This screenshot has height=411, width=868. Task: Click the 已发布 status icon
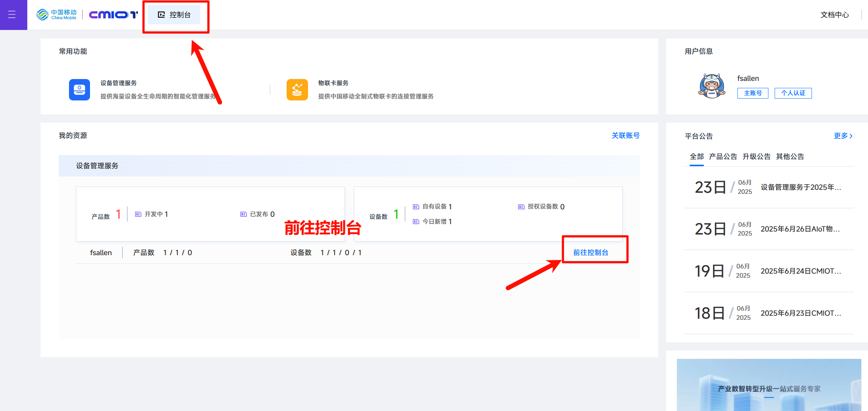[x=243, y=214]
